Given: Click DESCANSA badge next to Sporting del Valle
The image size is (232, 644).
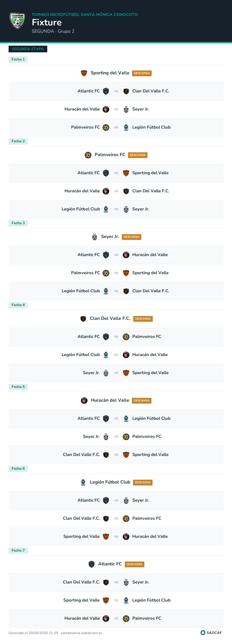Looking at the screenshot, I should point(142,73).
